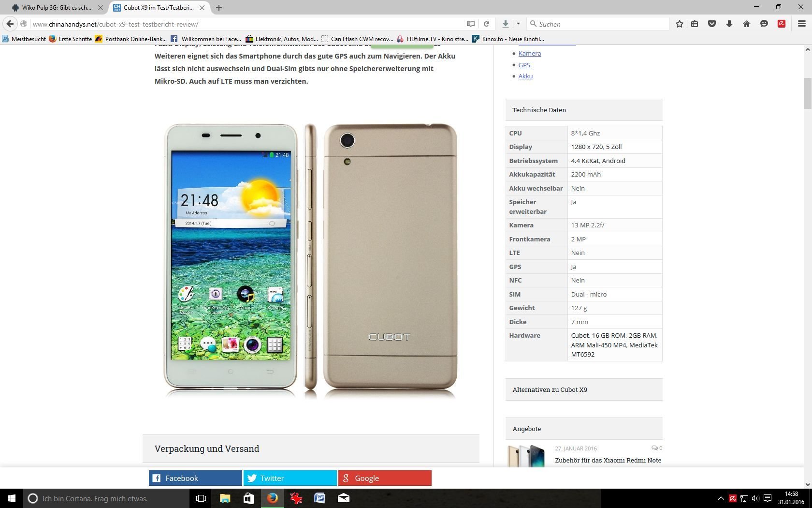Click the red Kaspersky extension icon

(782, 24)
